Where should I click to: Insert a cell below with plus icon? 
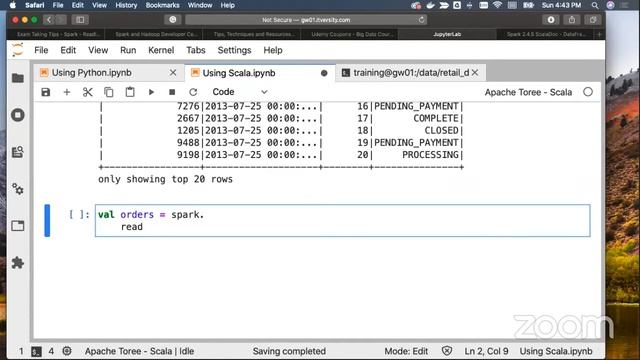67,92
